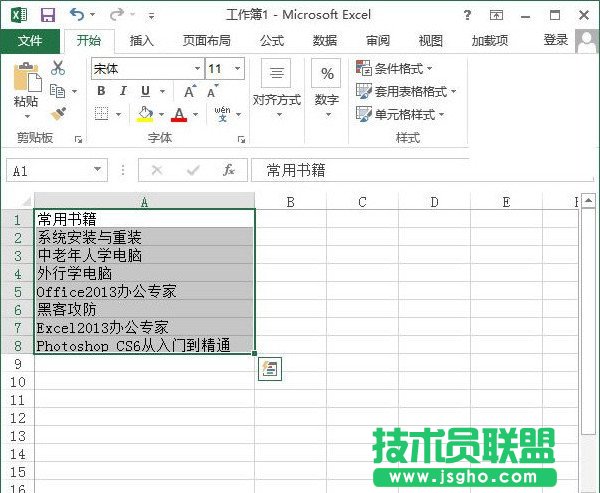600x493 pixels.
Task: Switch to Page Layout (页面布局) tab
Action: [207, 41]
